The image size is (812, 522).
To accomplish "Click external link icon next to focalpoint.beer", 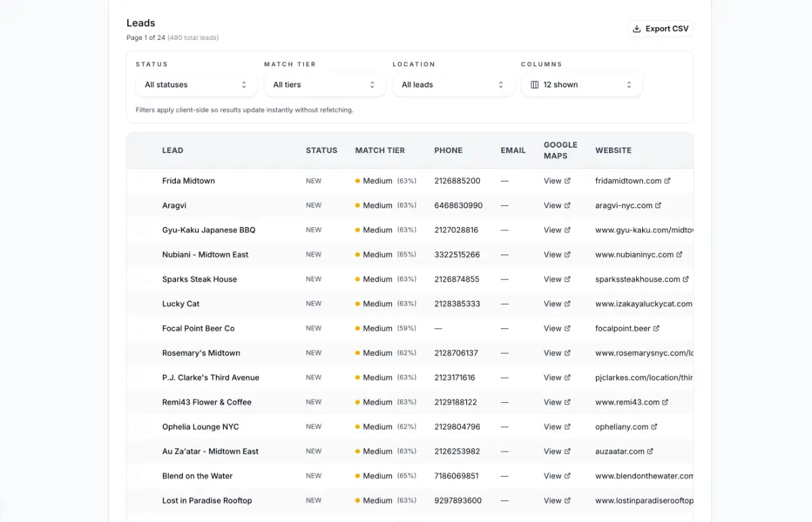I will pyautogui.click(x=656, y=328).
